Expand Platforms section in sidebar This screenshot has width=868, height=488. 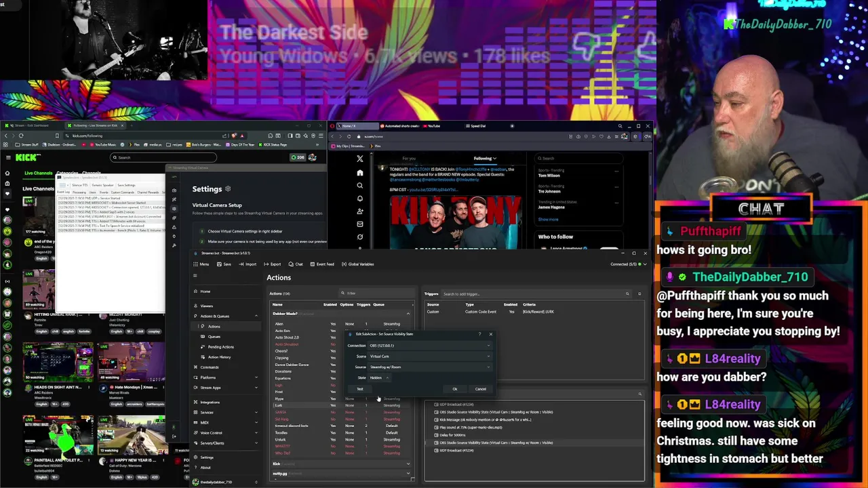click(x=225, y=378)
